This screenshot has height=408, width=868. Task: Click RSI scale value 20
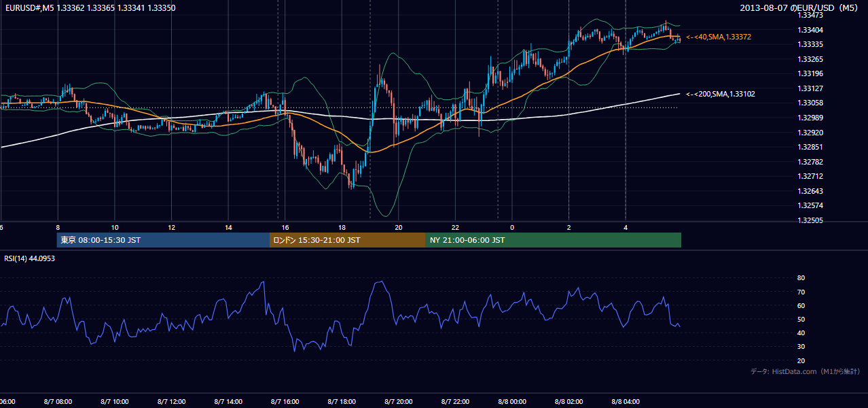[801, 360]
